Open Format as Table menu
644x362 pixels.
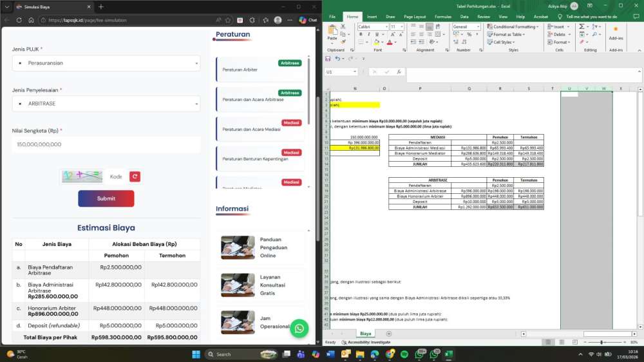[x=506, y=35]
